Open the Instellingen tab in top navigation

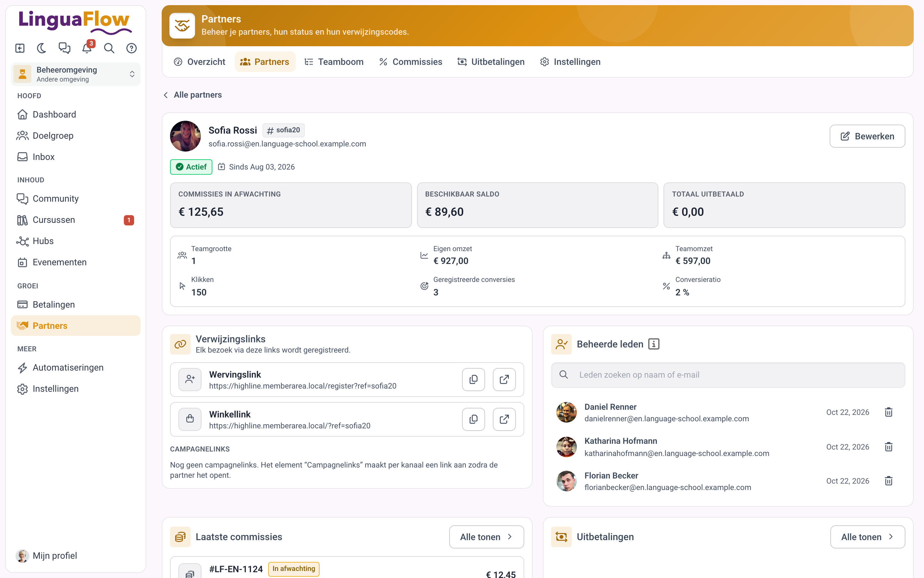570,62
